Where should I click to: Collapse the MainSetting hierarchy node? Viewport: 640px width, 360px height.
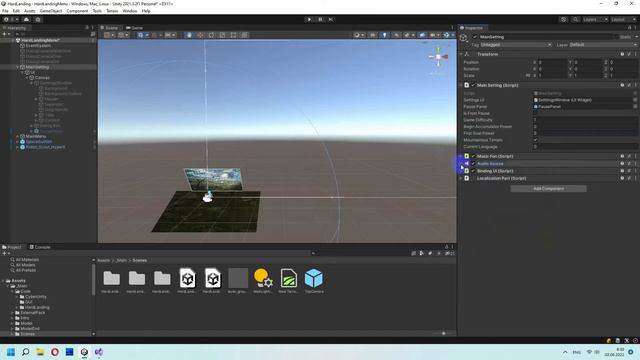coord(18,67)
